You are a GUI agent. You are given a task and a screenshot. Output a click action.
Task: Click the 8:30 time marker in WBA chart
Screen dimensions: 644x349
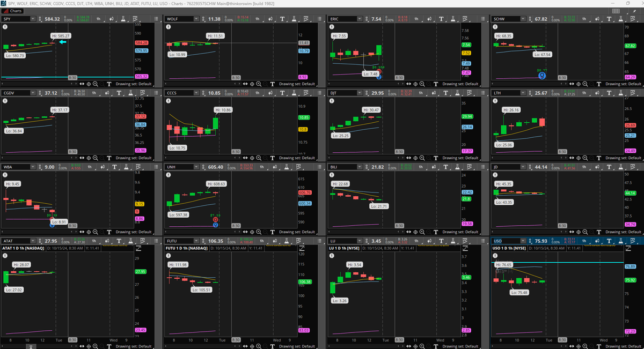72,226
